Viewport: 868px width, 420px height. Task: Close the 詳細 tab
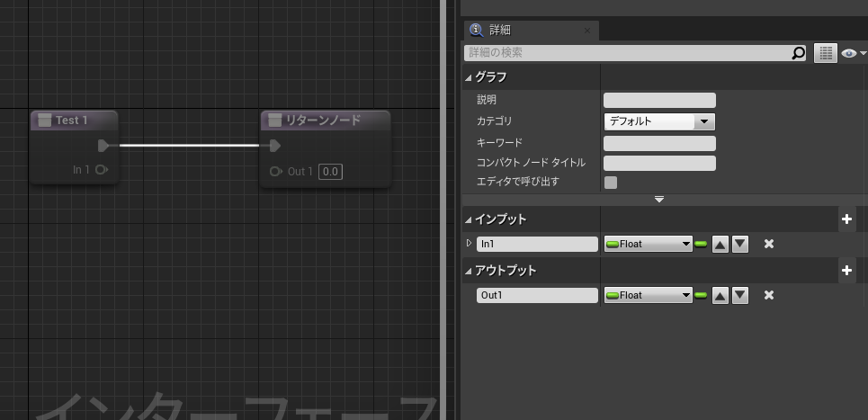point(587,31)
